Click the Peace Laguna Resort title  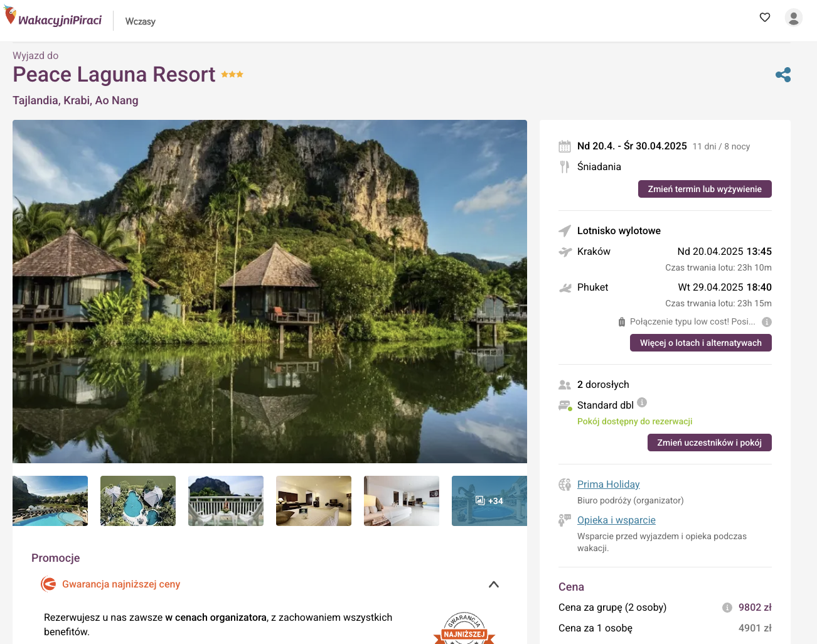tap(114, 75)
